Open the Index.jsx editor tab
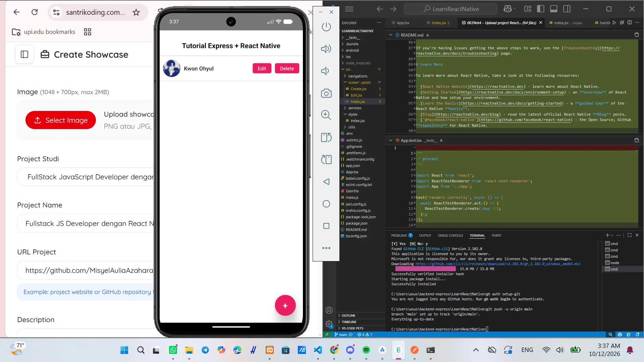Viewport: 644px width, 362px height. click(438, 23)
